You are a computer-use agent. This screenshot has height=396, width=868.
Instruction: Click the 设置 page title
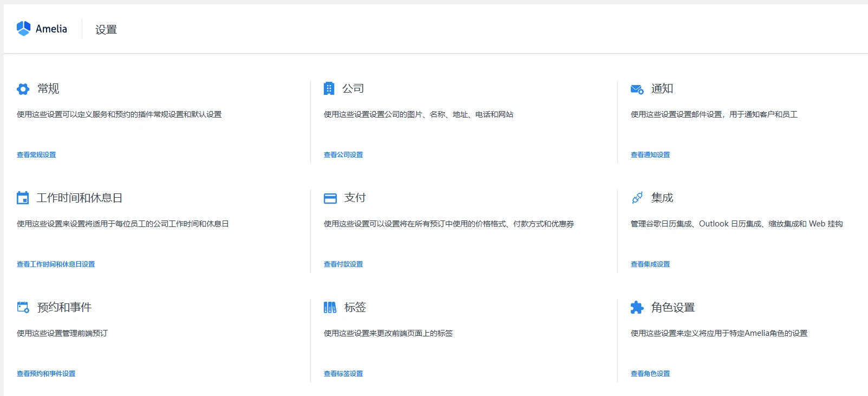pos(106,30)
